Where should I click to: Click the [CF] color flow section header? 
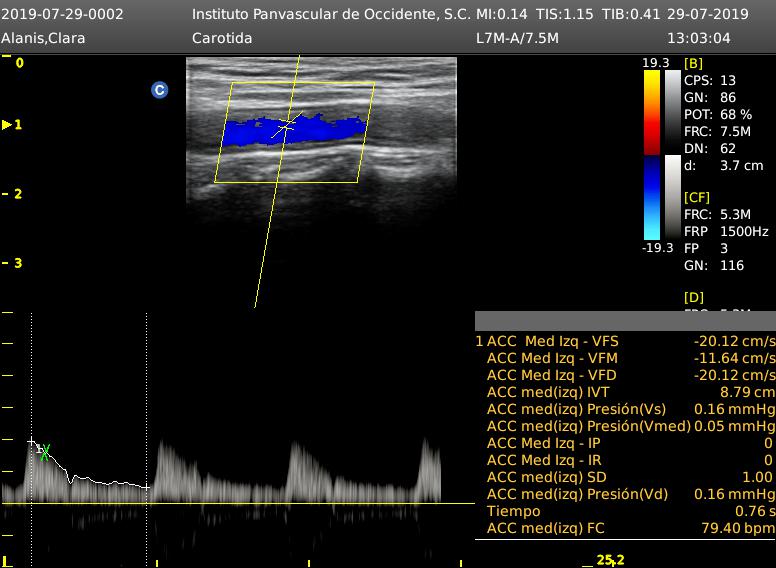(697, 197)
